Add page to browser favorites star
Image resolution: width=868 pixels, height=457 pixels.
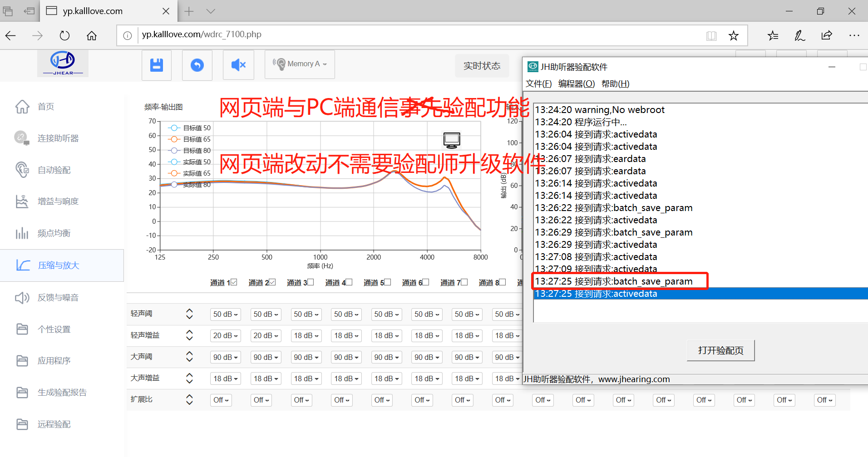coord(733,36)
